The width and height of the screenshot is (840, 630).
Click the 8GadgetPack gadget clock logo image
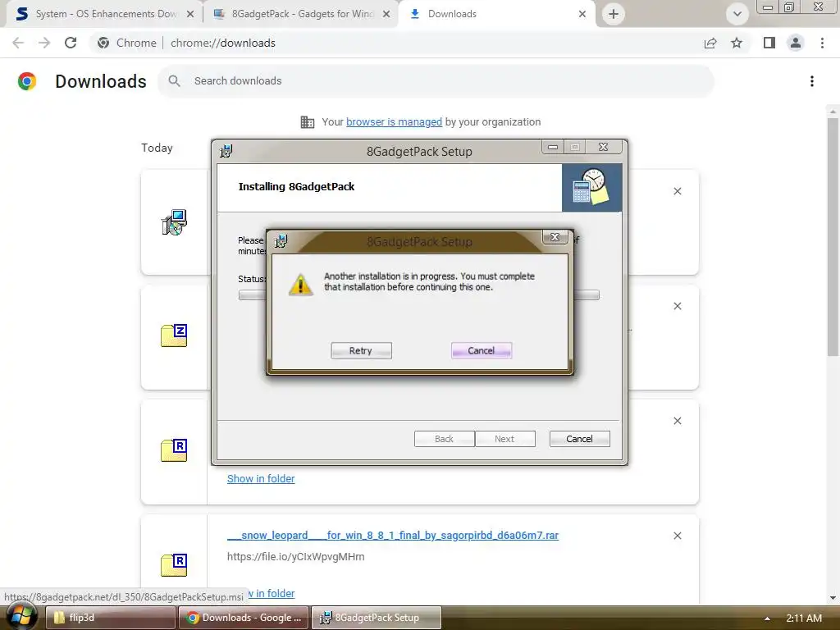(x=591, y=188)
